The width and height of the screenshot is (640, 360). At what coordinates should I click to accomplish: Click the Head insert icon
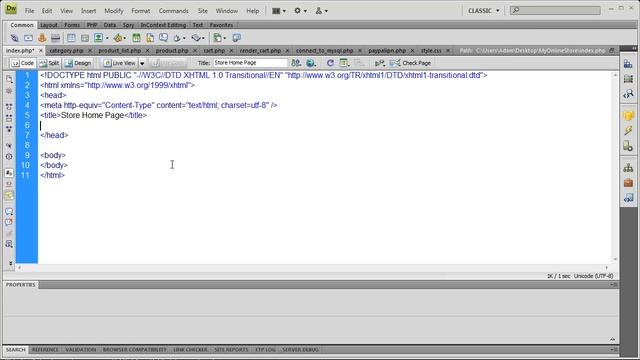click(x=177, y=38)
